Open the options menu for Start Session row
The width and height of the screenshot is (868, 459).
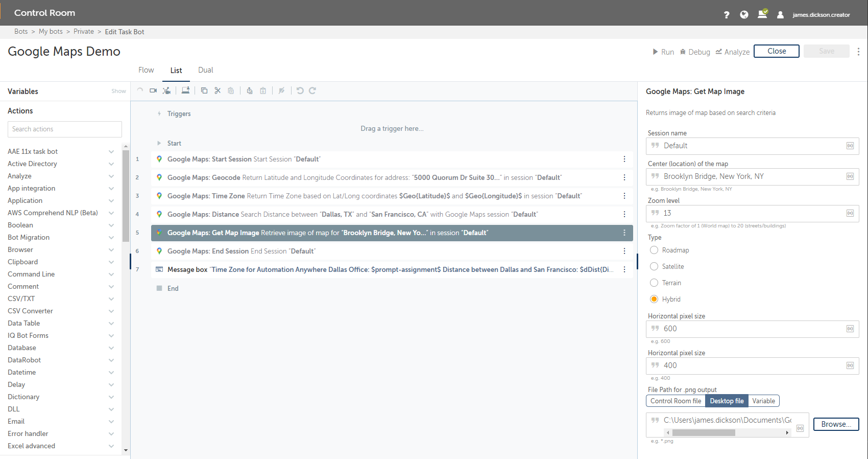pos(624,159)
